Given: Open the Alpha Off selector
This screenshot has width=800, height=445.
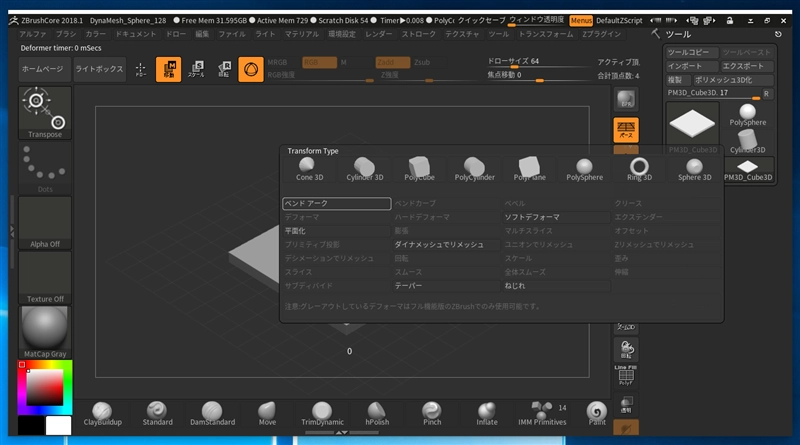Looking at the screenshot, I should tap(45, 222).
